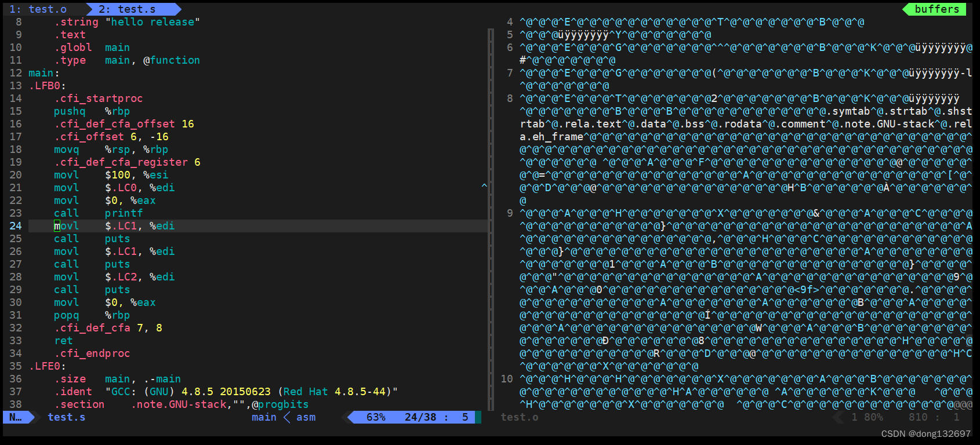The width and height of the screenshot is (980, 445).
Task: Click the main: label on line 12
Action: point(44,73)
